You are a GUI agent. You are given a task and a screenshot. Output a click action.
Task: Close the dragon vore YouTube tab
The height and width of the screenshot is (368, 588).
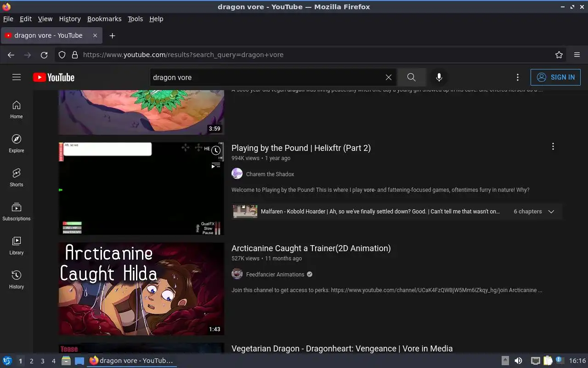(95, 35)
